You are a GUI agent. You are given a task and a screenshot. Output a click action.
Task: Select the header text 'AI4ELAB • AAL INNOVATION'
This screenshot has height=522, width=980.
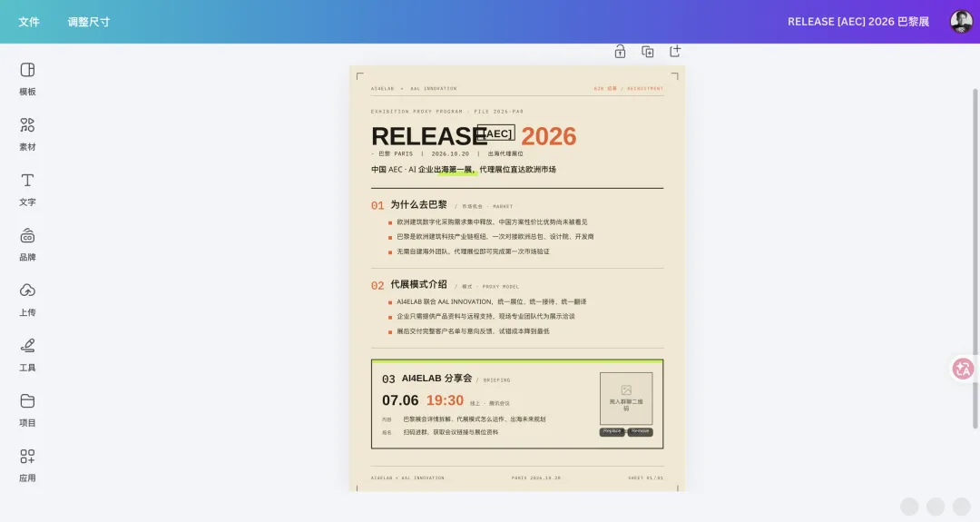tap(414, 89)
